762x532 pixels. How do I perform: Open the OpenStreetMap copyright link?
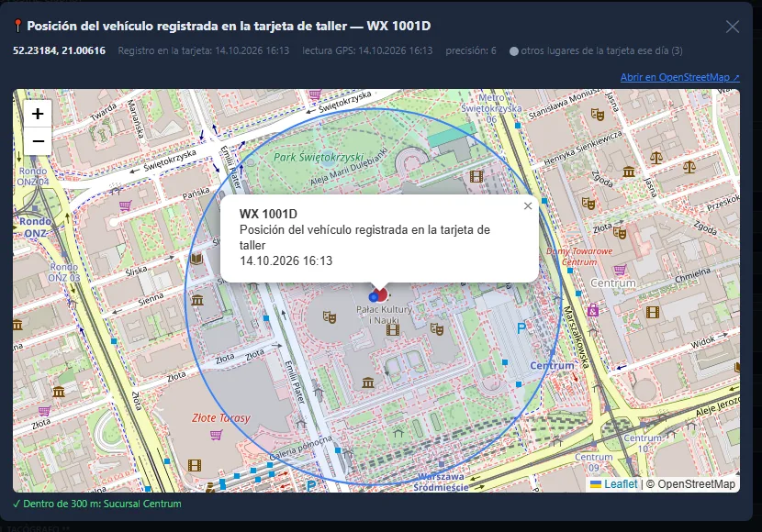[x=696, y=484]
